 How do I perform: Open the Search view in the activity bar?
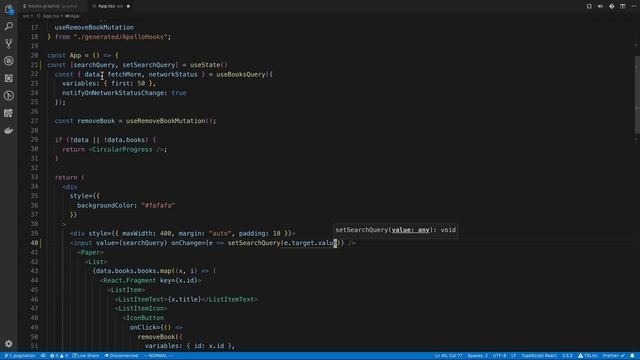(x=9, y=26)
